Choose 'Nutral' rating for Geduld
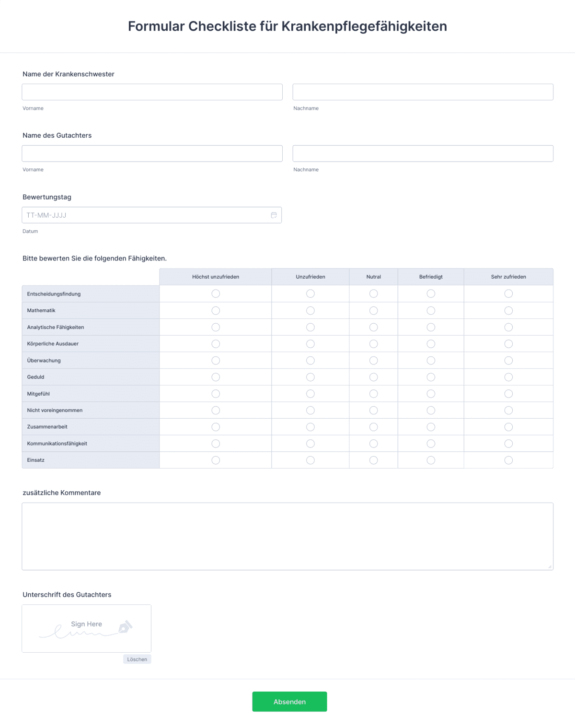Screen dimensions: 575x728 click(x=373, y=377)
